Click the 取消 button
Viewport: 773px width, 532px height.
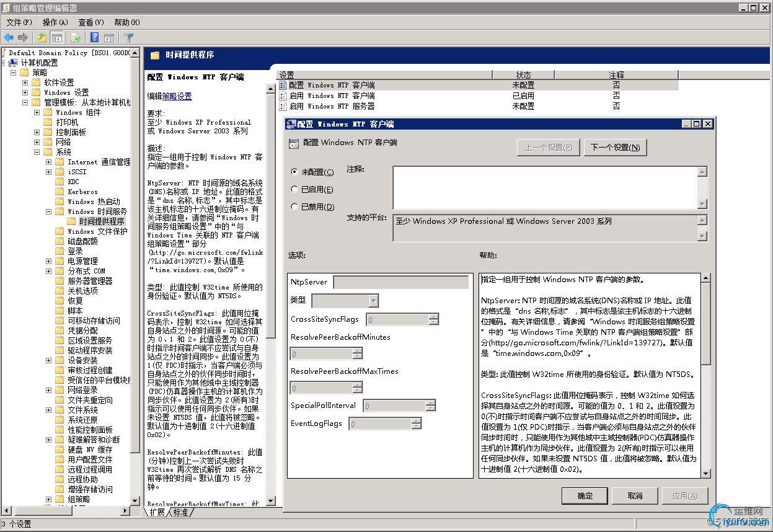click(x=635, y=495)
